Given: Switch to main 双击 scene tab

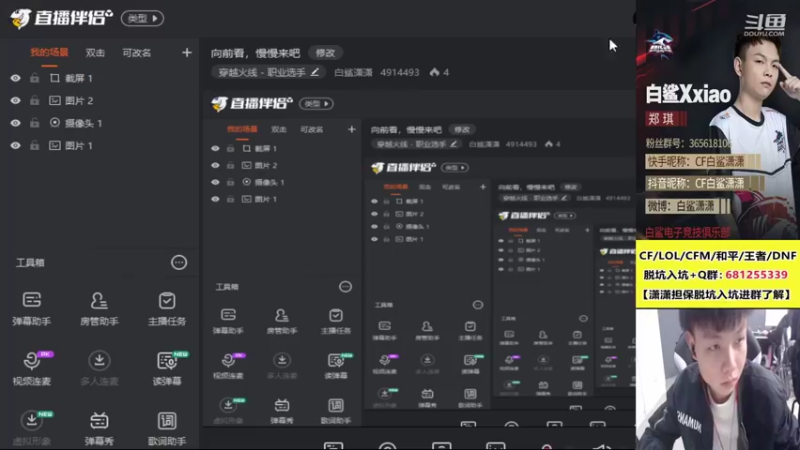Looking at the screenshot, I should pos(95,53).
